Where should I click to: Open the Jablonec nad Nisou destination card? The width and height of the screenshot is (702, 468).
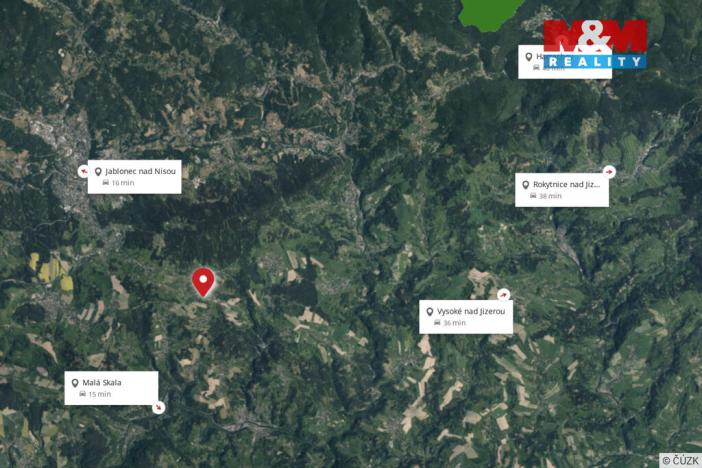tap(134, 177)
